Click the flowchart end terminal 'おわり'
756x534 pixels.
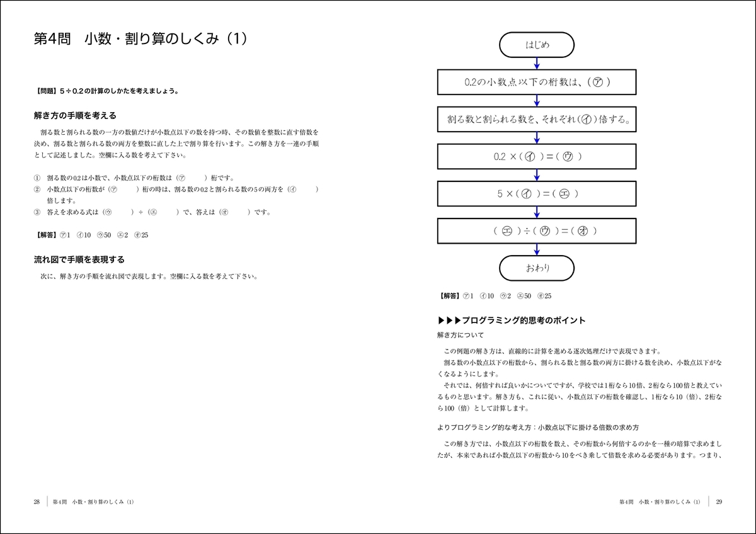click(537, 268)
